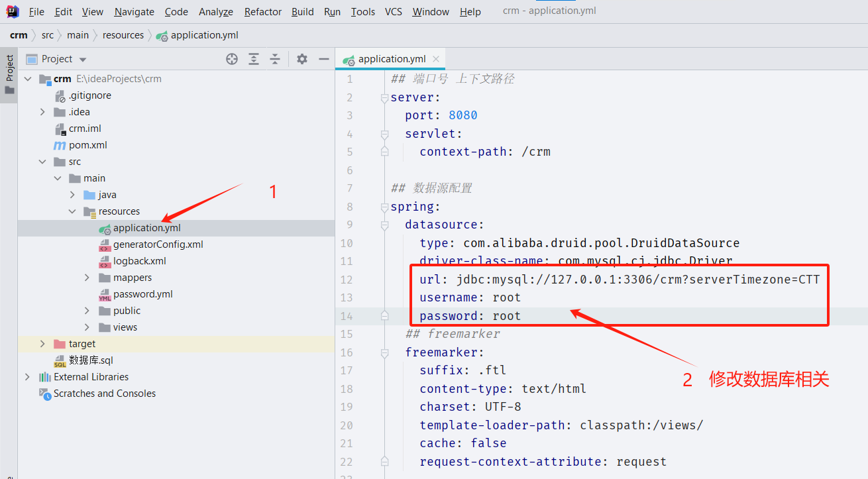
Task: Open Project panel settings gear
Action: [x=302, y=59]
